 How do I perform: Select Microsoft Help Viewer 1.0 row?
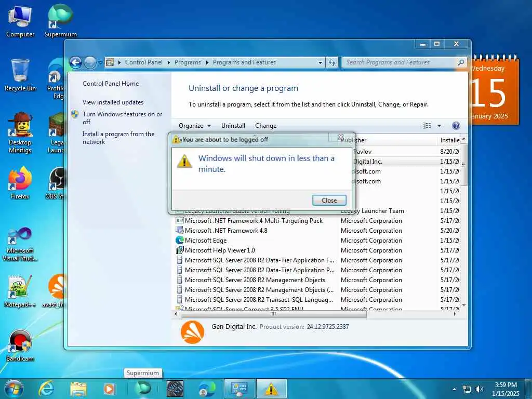tap(220, 250)
